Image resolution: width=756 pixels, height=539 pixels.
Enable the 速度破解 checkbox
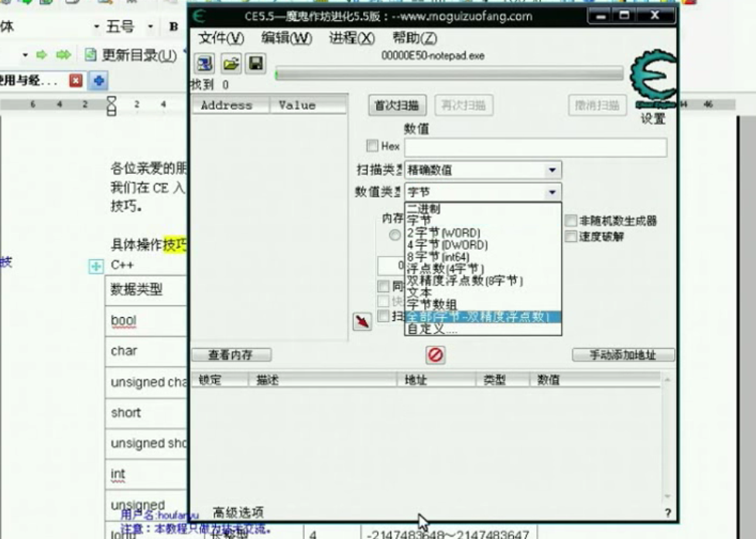tap(571, 237)
